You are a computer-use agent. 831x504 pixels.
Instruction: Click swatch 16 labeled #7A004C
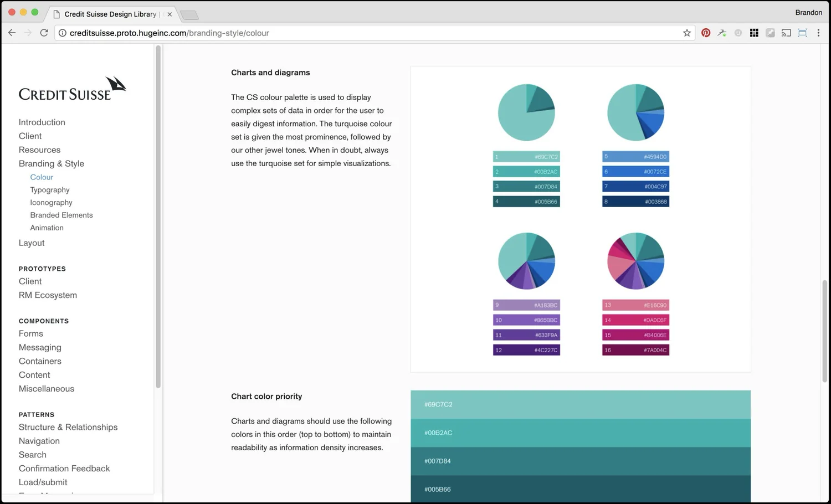pyautogui.click(x=636, y=350)
